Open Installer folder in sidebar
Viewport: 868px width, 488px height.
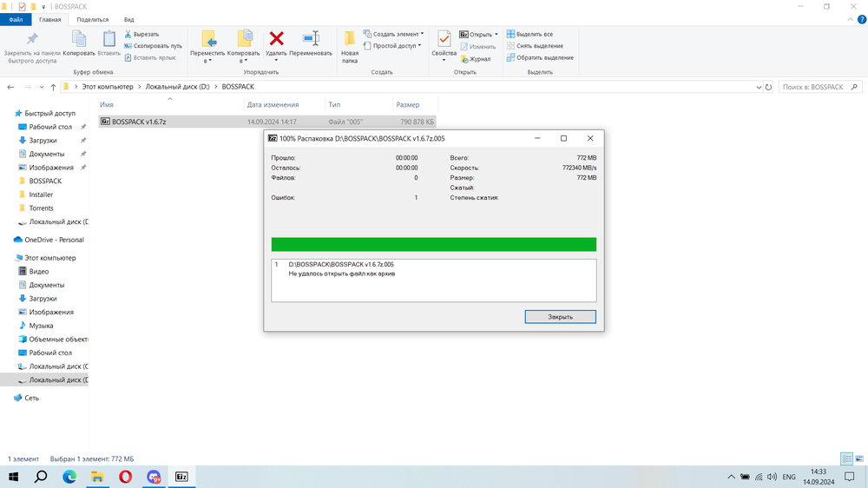(41, 195)
